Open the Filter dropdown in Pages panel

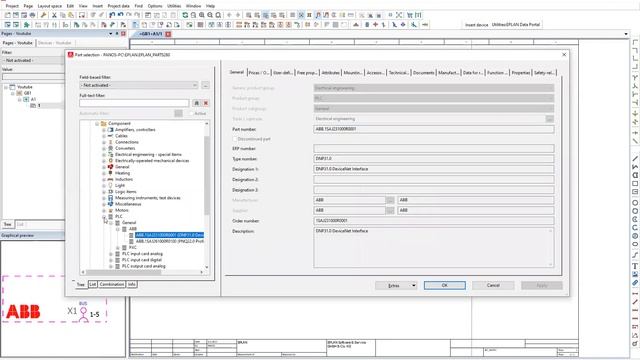pos(33,60)
